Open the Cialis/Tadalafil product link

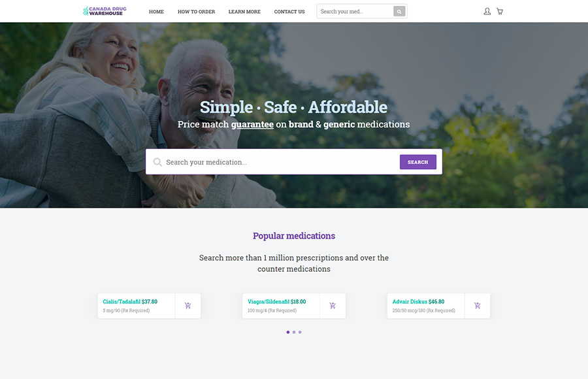click(x=122, y=302)
